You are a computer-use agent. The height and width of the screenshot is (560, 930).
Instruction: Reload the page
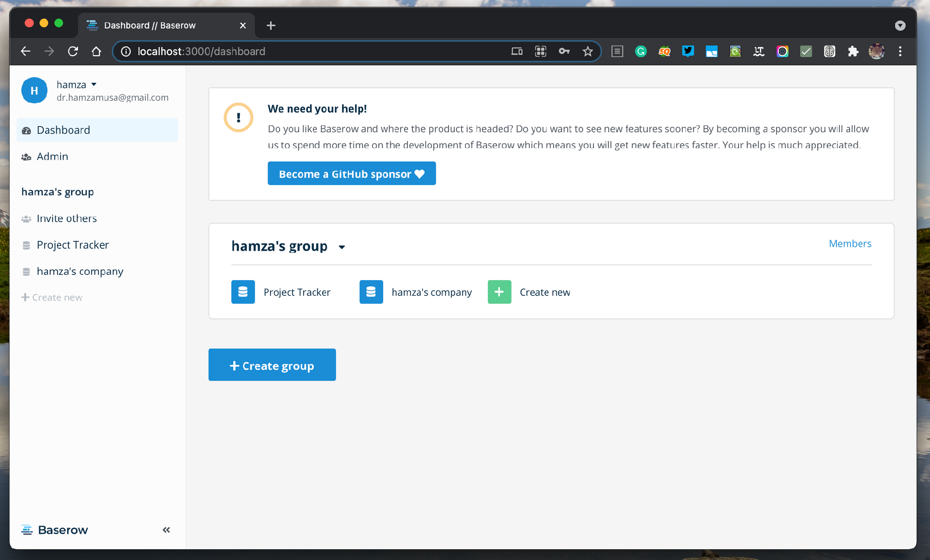(73, 51)
